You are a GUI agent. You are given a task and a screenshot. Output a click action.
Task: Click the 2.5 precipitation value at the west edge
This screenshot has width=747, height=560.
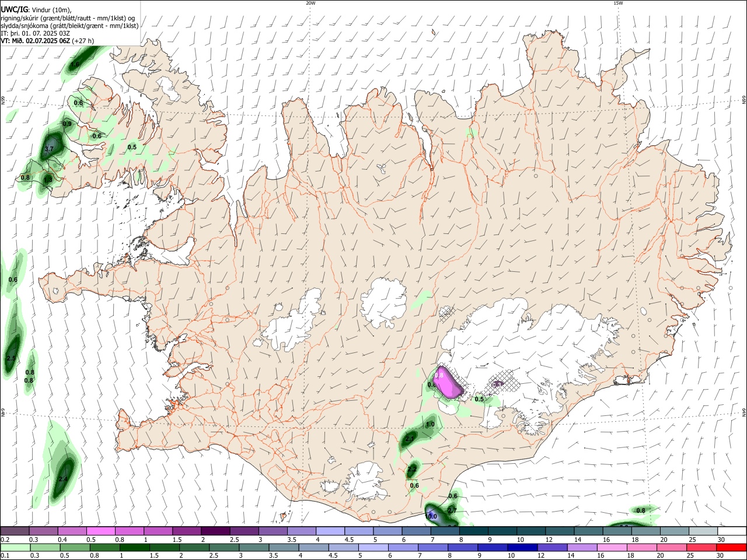(x=11, y=358)
